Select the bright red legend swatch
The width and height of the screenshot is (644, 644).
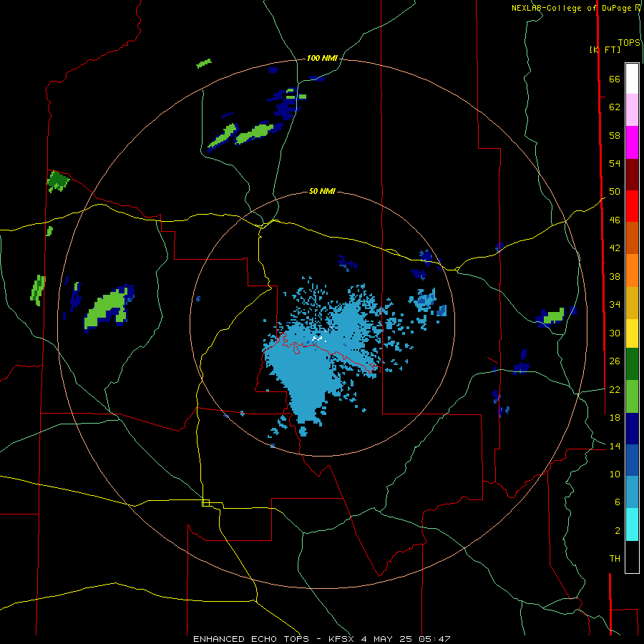tap(632, 206)
